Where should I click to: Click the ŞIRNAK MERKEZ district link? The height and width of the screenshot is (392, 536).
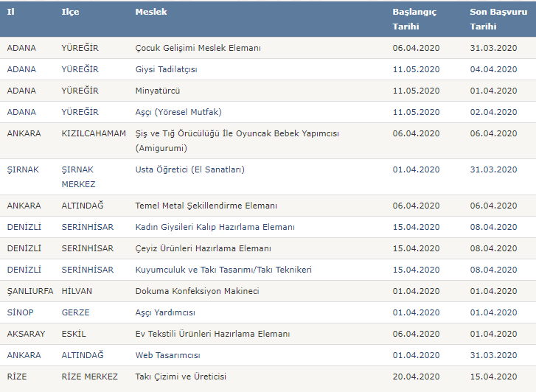click(x=78, y=177)
